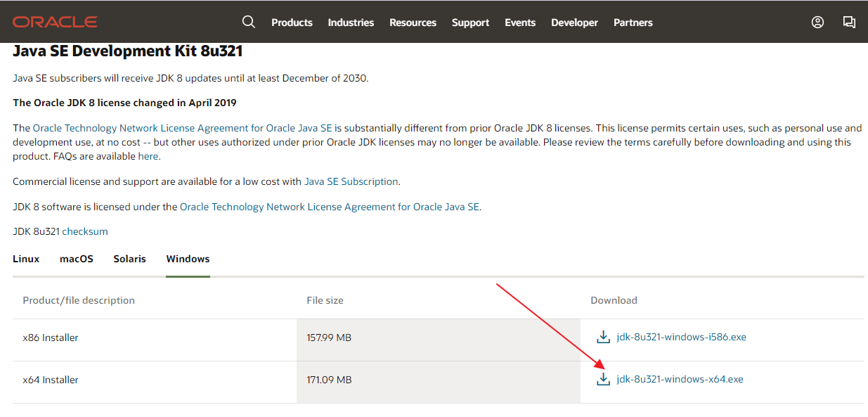868x417 pixels.
Task: Select the Windows tab
Action: (x=188, y=259)
